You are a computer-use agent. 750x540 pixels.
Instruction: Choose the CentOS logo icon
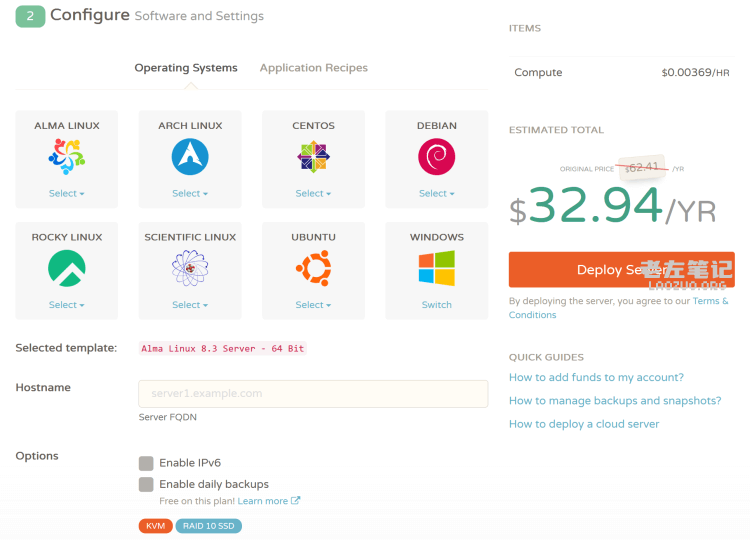[x=313, y=157]
